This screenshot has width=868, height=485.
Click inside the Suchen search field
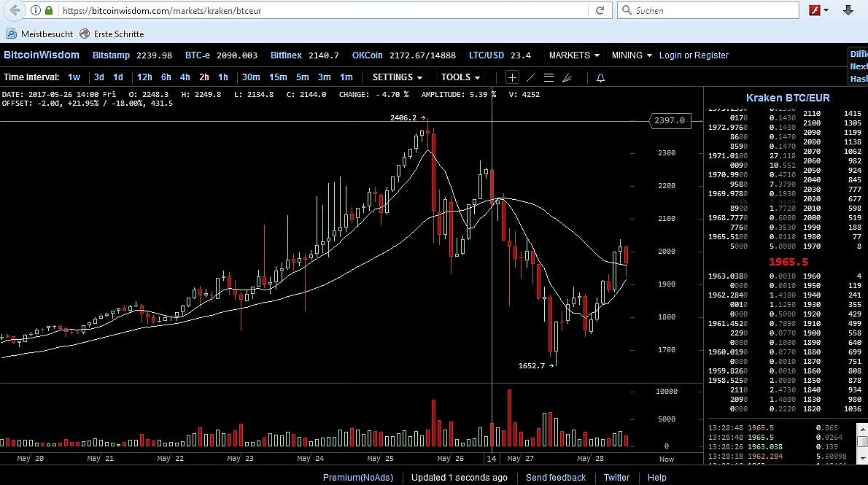coord(708,10)
